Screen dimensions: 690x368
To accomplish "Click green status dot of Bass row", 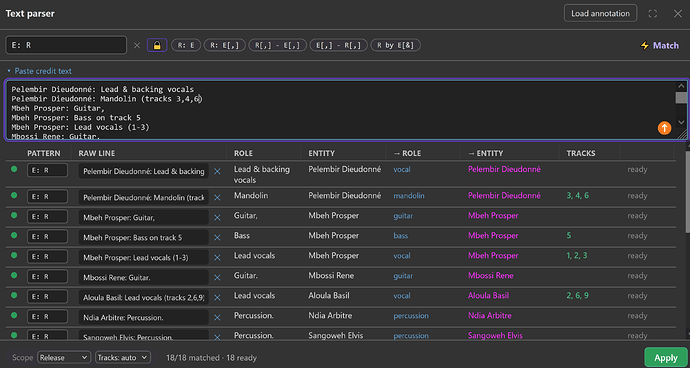I will click(14, 235).
